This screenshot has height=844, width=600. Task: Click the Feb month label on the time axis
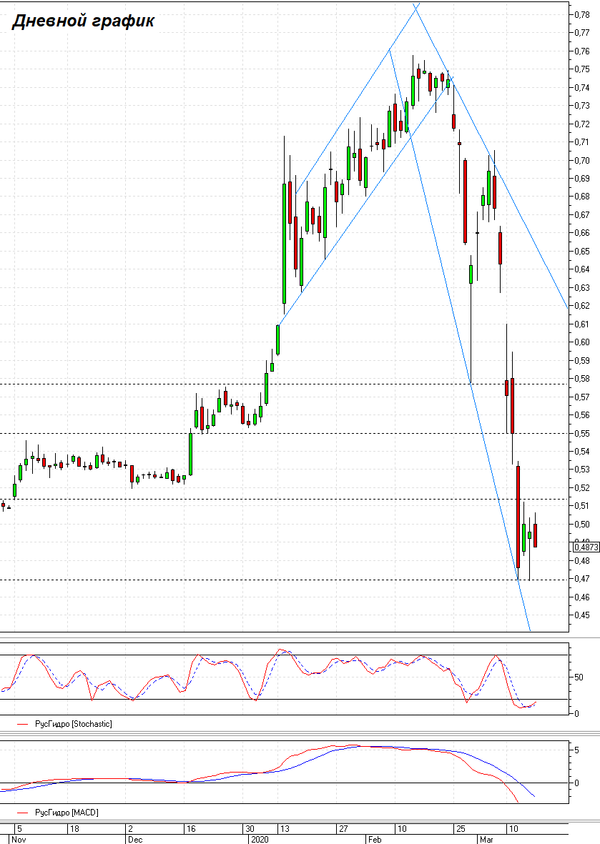pyautogui.click(x=375, y=839)
